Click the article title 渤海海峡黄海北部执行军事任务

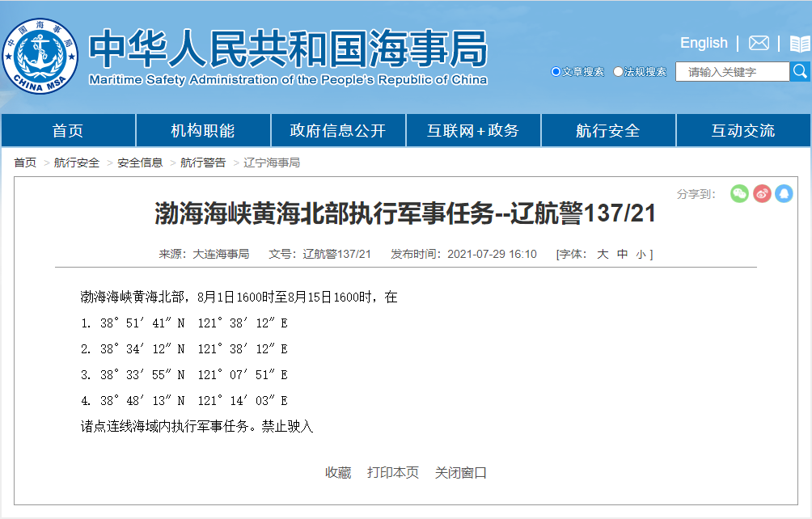click(x=405, y=213)
